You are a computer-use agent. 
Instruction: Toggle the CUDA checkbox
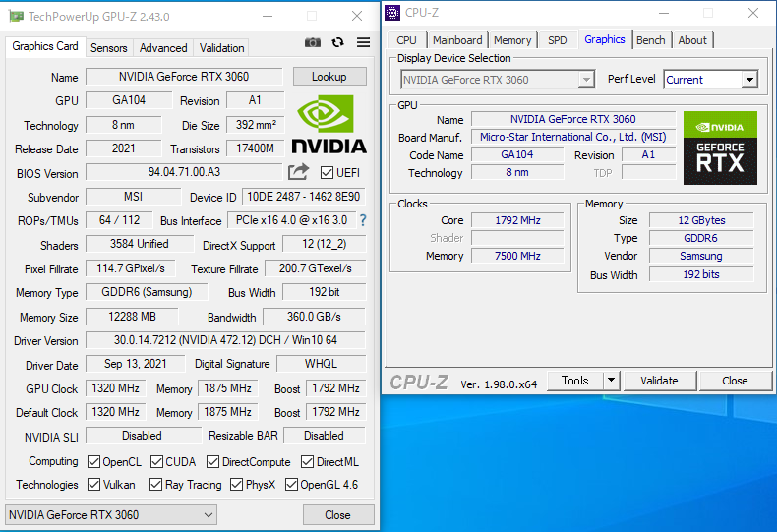click(x=156, y=461)
